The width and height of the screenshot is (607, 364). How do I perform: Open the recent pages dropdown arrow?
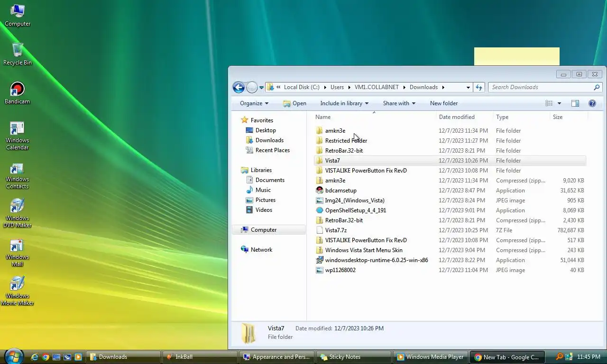pos(261,88)
